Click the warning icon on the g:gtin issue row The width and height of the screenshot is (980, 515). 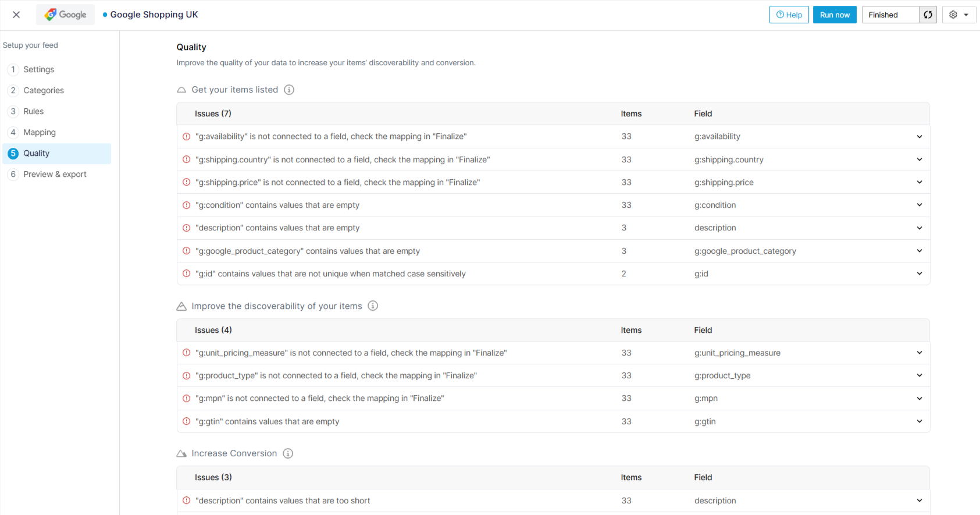coord(187,421)
